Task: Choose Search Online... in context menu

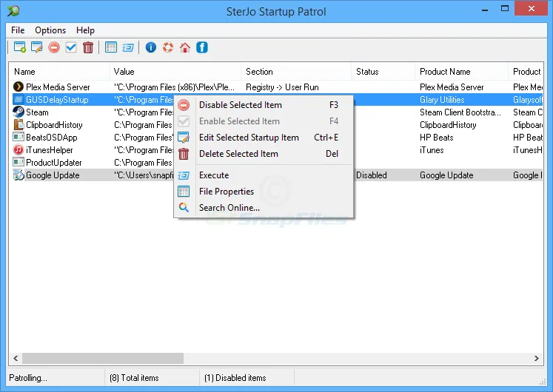Action: (x=264, y=207)
